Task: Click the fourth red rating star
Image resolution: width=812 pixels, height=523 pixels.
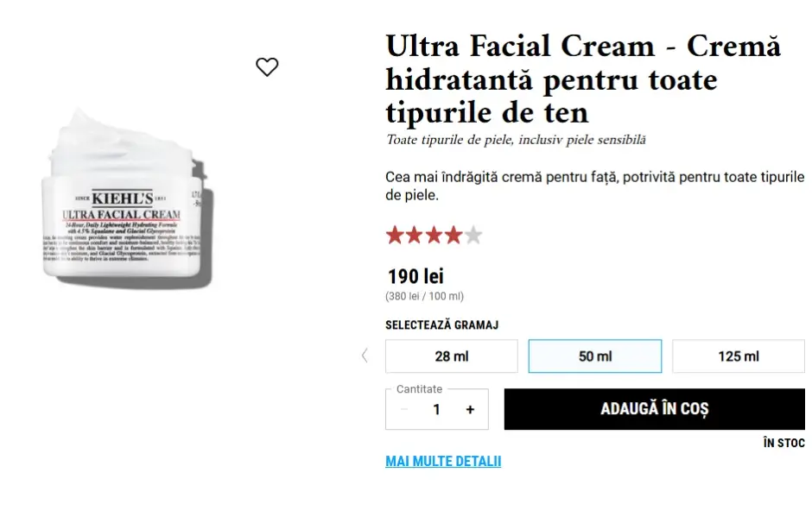Action: [454, 235]
